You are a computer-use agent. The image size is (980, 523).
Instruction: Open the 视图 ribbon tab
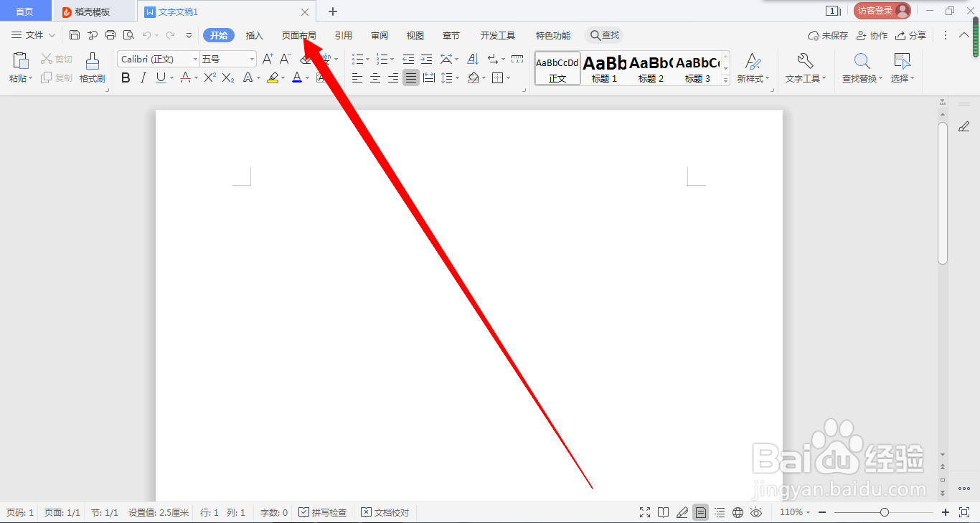click(x=415, y=35)
